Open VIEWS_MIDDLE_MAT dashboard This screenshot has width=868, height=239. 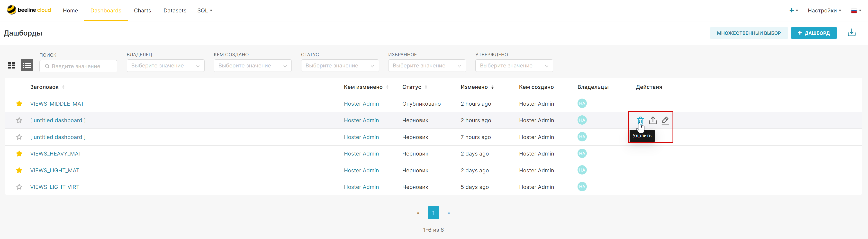pyautogui.click(x=57, y=103)
